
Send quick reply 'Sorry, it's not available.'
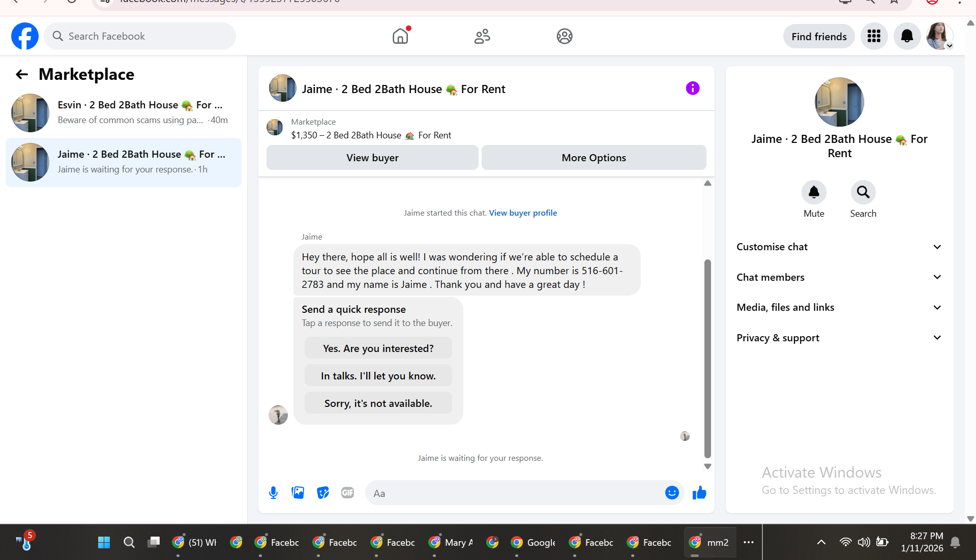click(x=378, y=403)
